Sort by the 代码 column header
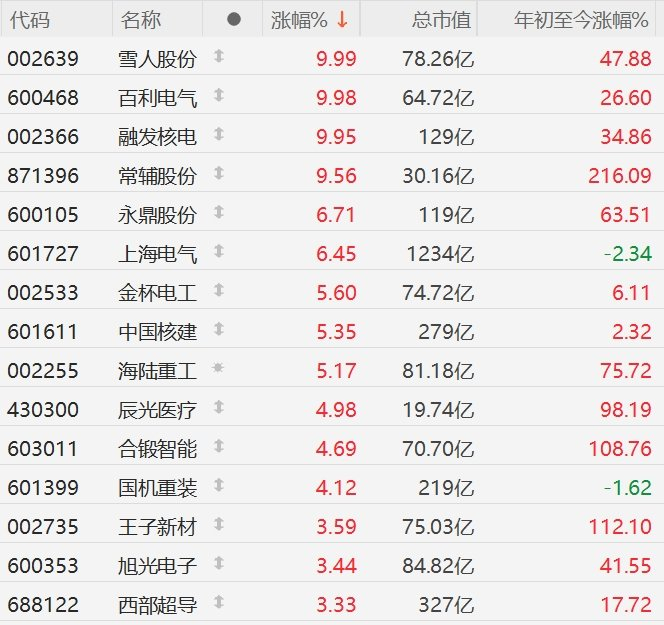The height and width of the screenshot is (625, 664). coord(30,20)
